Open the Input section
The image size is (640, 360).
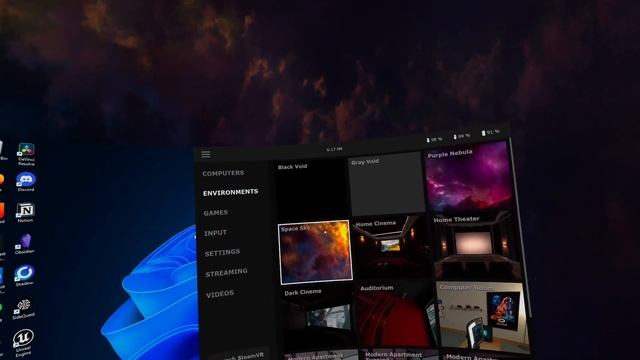point(215,233)
